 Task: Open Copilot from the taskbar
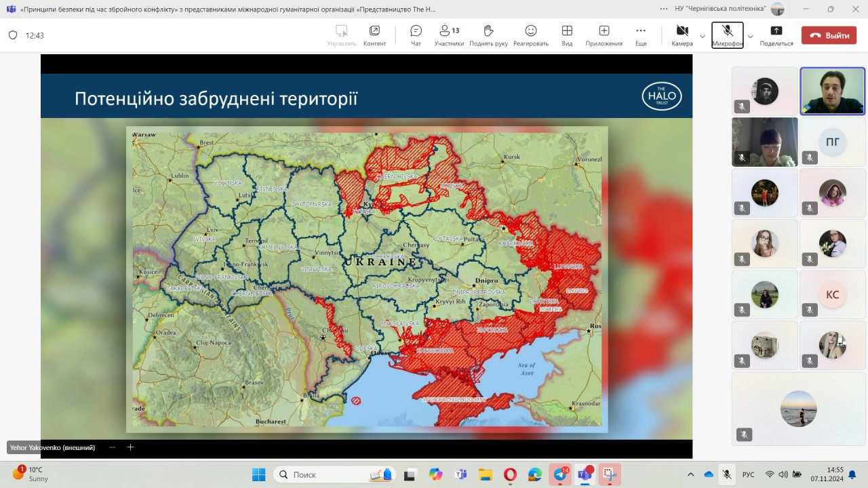(x=435, y=474)
